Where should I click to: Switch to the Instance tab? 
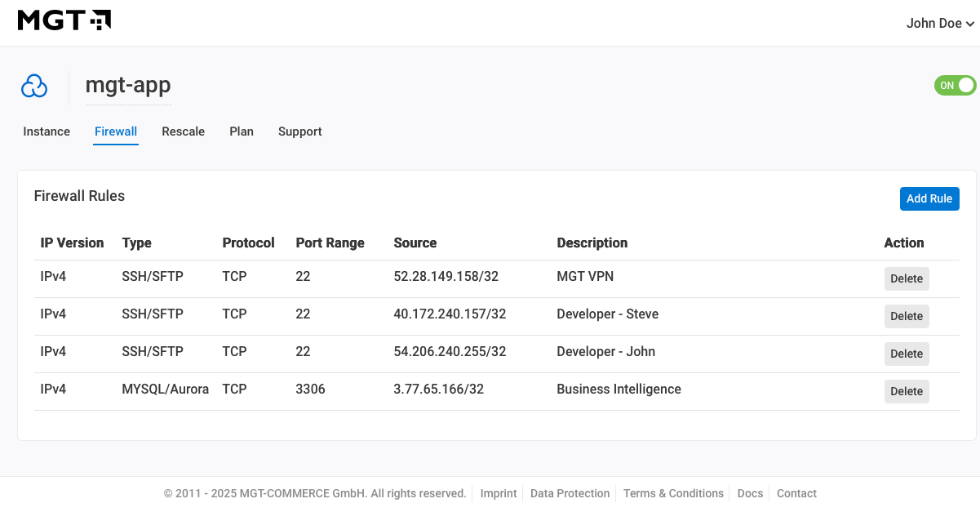pyautogui.click(x=47, y=131)
